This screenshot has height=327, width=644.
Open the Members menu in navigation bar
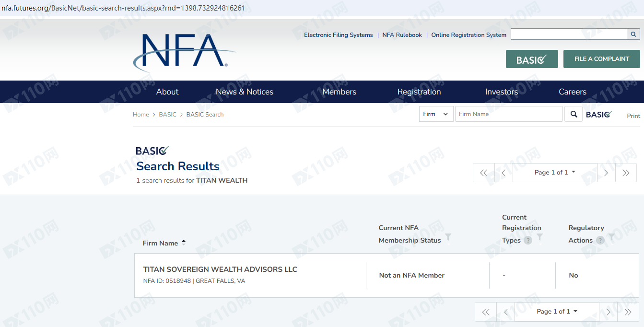click(x=339, y=92)
